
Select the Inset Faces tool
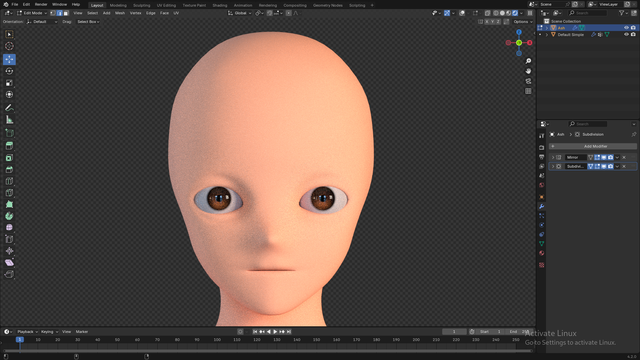(9, 158)
